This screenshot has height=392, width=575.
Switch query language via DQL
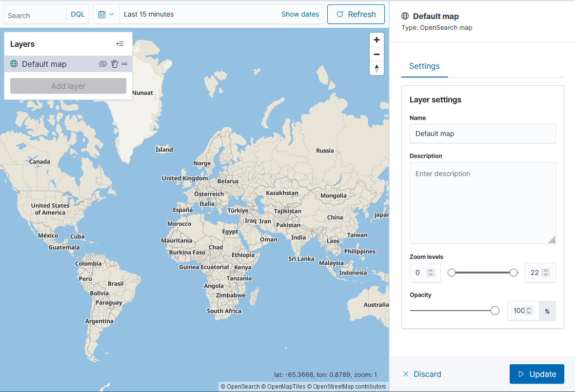click(x=78, y=15)
